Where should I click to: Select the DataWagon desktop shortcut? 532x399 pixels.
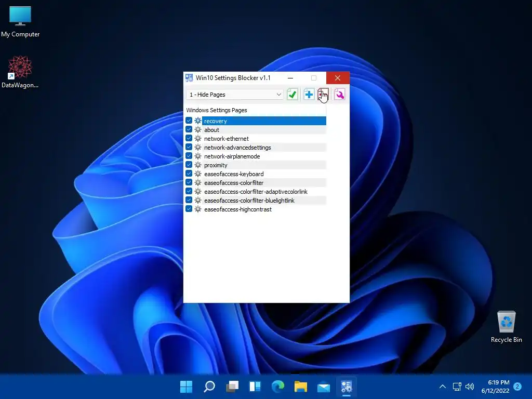click(x=20, y=72)
